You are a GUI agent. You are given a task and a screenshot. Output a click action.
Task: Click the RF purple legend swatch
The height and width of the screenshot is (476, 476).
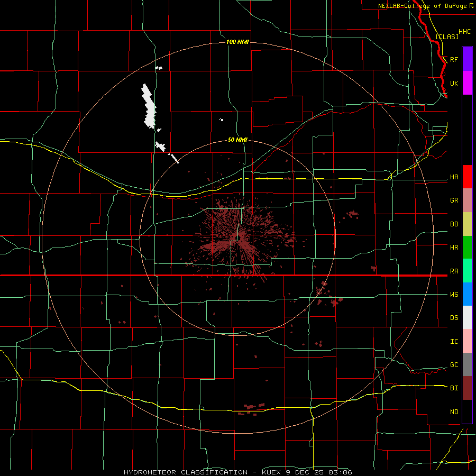click(x=467, y=59)
